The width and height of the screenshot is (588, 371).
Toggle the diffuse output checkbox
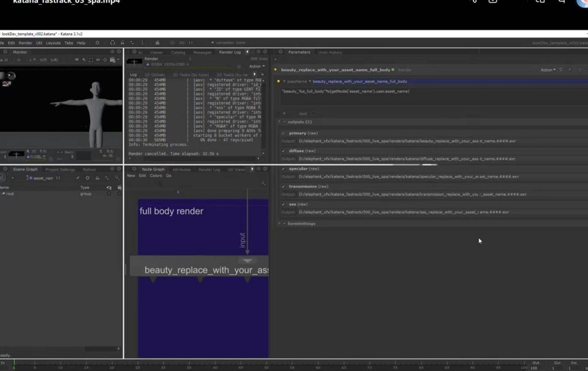pyautogui.click(x=283, y=151)
